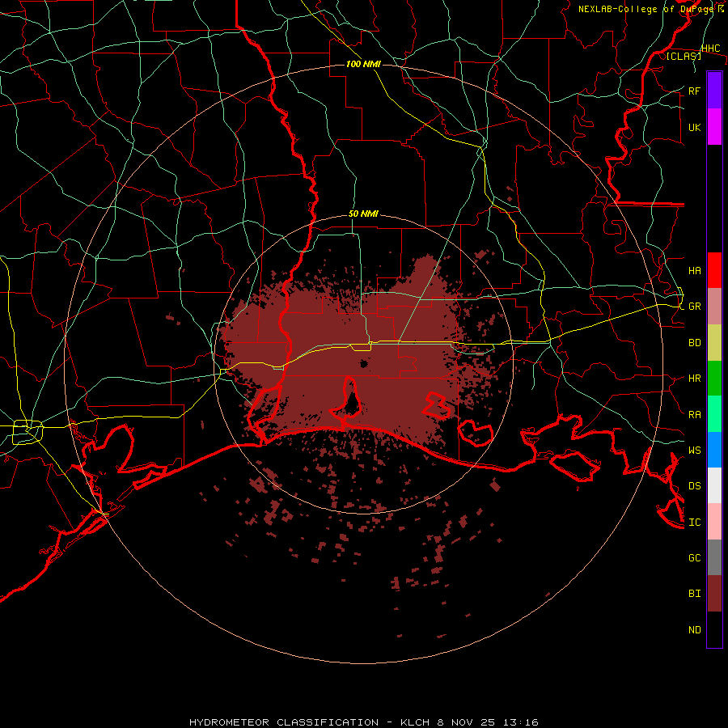Click the RF purple color swatch

[x=714, y=91]
